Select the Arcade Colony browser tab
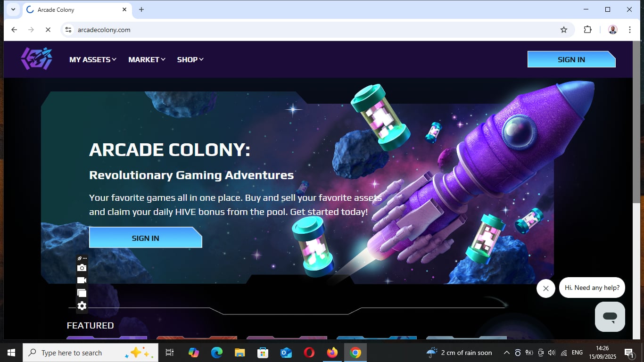Viewport: 644px width, 362px height. (77, 9)
